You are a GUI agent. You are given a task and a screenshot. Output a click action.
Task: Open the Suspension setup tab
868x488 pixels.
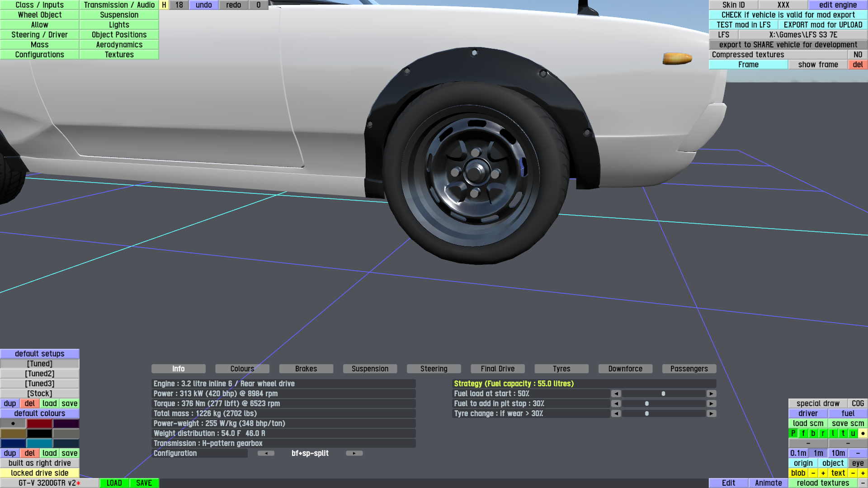pyautogui.click(x=370, y=369)
